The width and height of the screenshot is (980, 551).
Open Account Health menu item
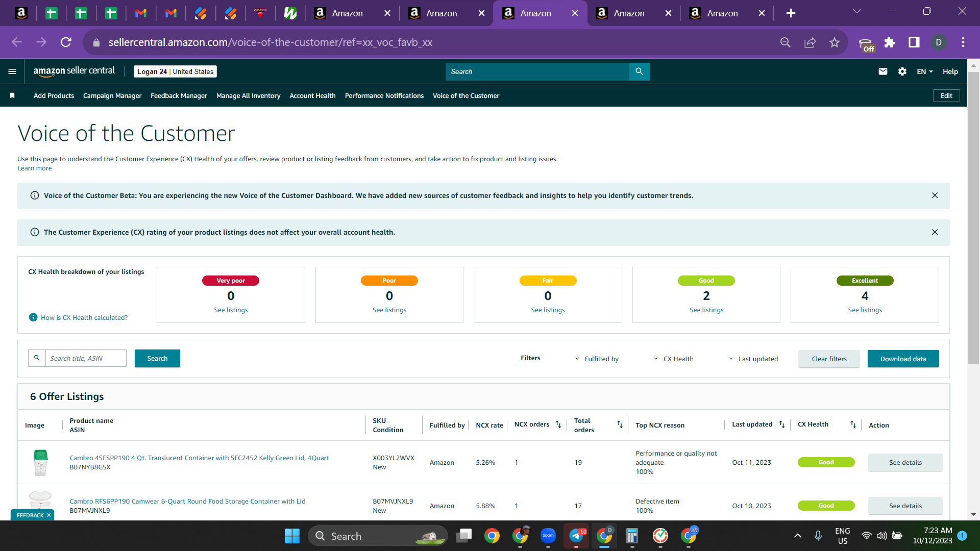[312, 95]
